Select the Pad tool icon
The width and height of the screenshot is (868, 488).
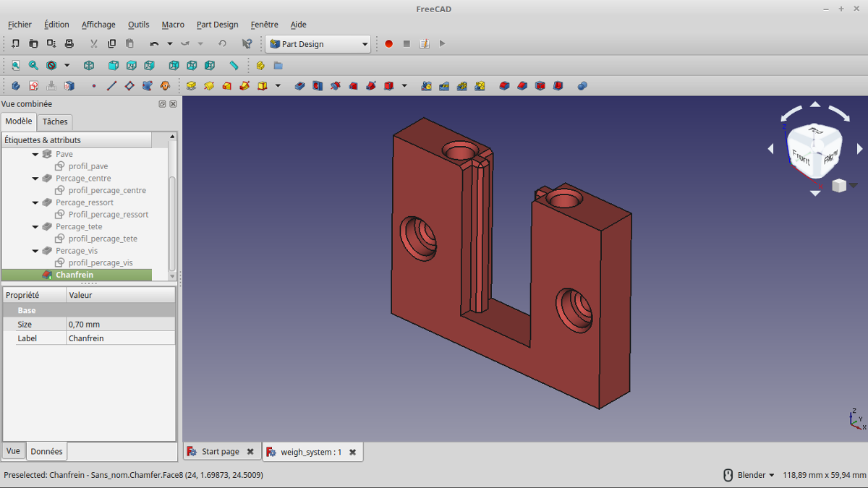point(191,85)
